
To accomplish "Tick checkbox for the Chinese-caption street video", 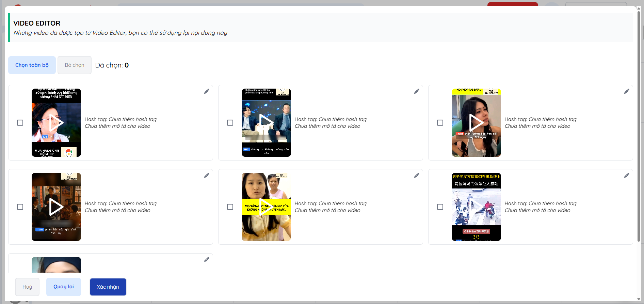I will 440,207.
